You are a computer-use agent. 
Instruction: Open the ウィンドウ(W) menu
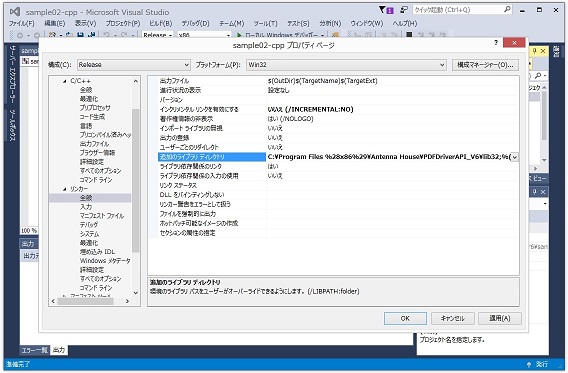pyautogui.click(x=367, y=23)
